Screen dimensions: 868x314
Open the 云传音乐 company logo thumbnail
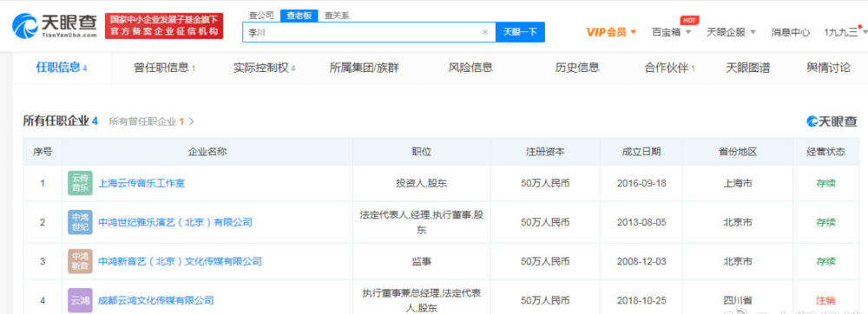[x=80, y=183]
